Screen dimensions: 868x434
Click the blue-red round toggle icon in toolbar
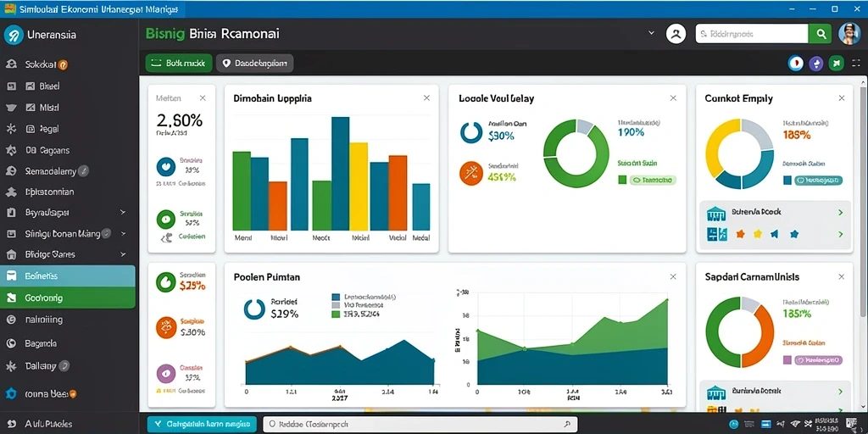coord(795,64)
